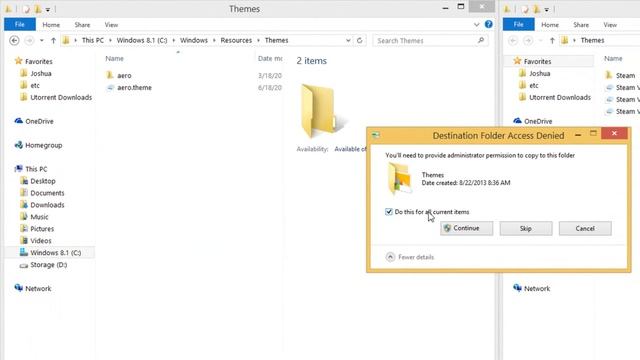The width and height of the screenshot is (640, 360).
Task: Select Storage (D:) drive in sidebar
Action: point(48,265)
